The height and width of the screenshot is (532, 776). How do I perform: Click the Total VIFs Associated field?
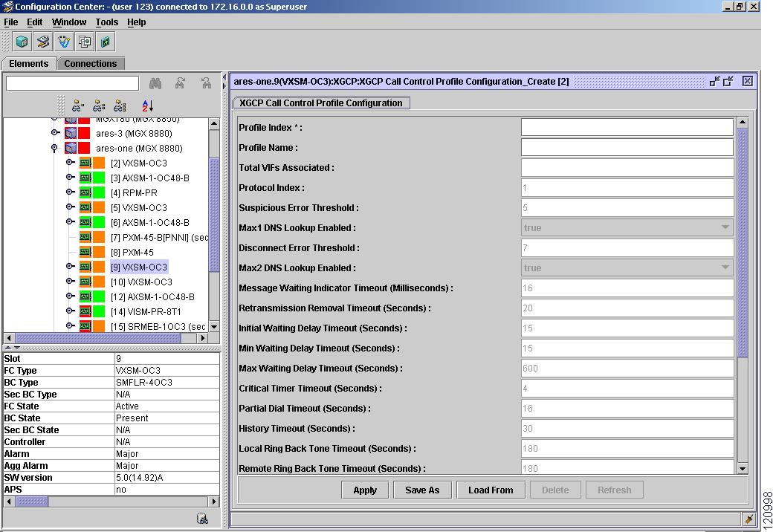tap(627, 168)
